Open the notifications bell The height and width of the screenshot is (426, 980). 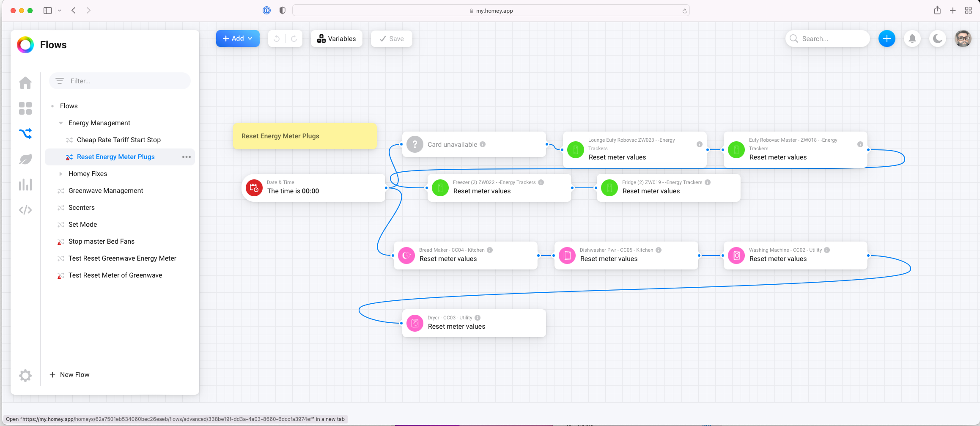point(912,38)
